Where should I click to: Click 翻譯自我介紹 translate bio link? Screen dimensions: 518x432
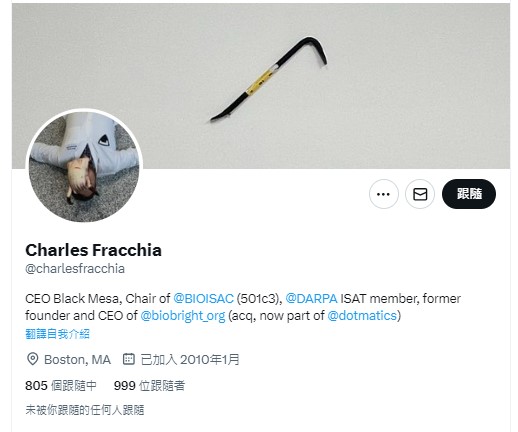pyautogui.click(x=57, y=334)
